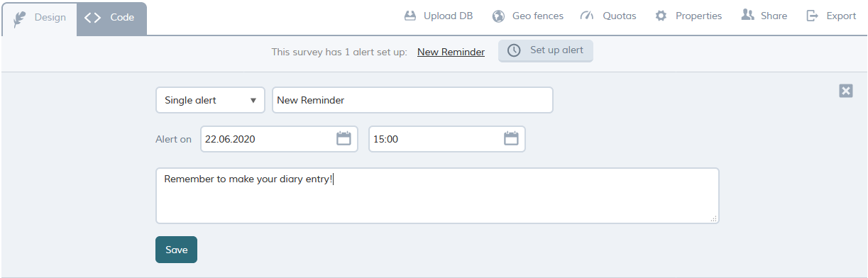Open the time picker icon beside 15:00
Screen dimensions: 868x278
click(x=511, y=139)
